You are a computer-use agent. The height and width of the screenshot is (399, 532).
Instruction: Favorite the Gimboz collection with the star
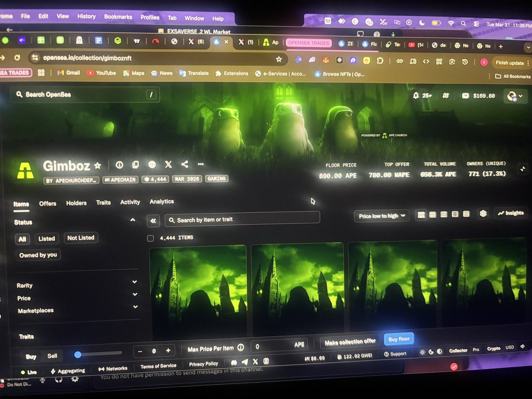pyautogui.click(x=98, y=166)
